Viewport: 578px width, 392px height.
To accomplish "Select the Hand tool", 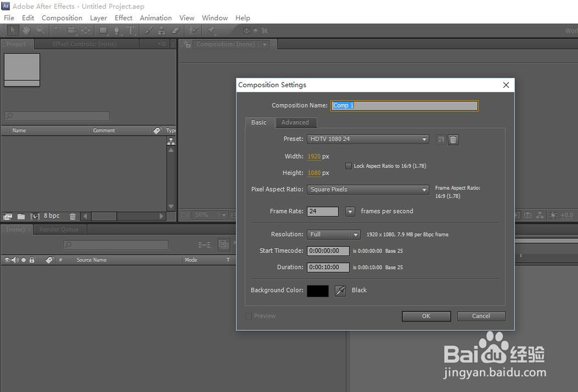I will [x=26, y=31].
